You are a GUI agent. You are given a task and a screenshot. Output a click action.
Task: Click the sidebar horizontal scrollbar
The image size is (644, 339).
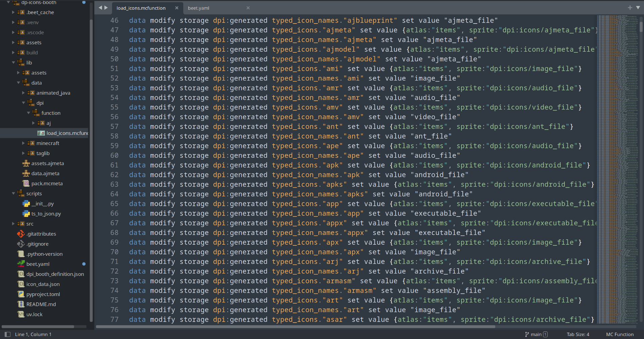(x=38, y=327)
